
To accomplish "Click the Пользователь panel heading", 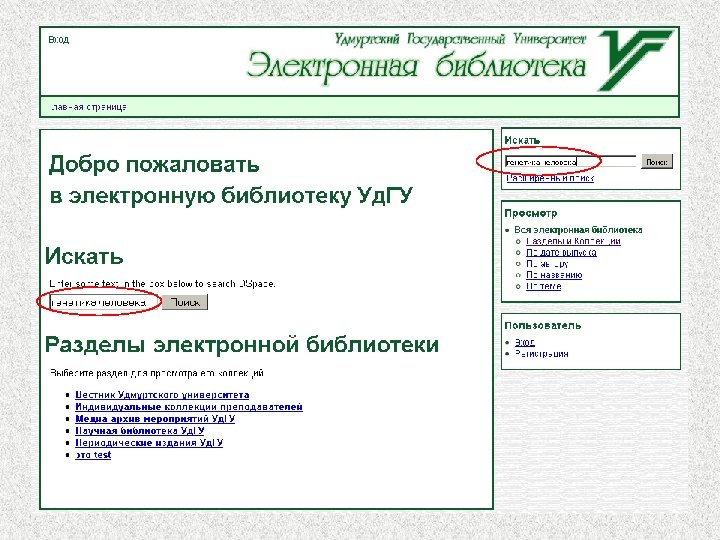I will (x=543, y=326).
